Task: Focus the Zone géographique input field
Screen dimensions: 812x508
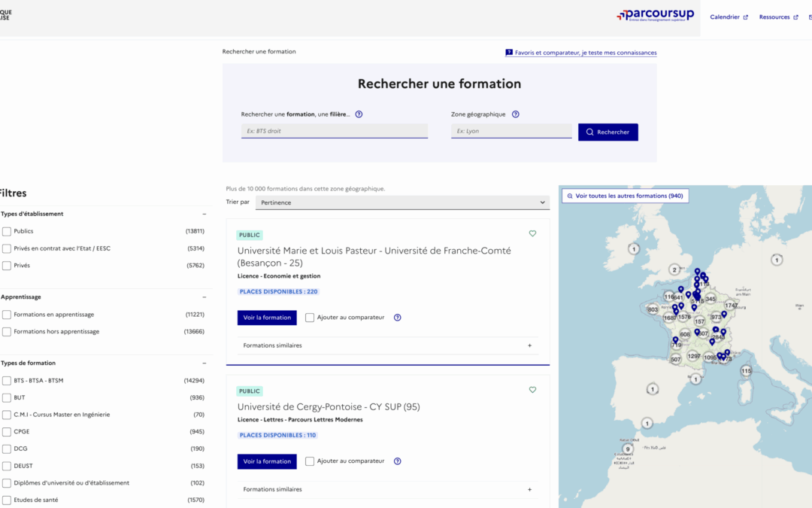Action: click(x=511, y=131)
